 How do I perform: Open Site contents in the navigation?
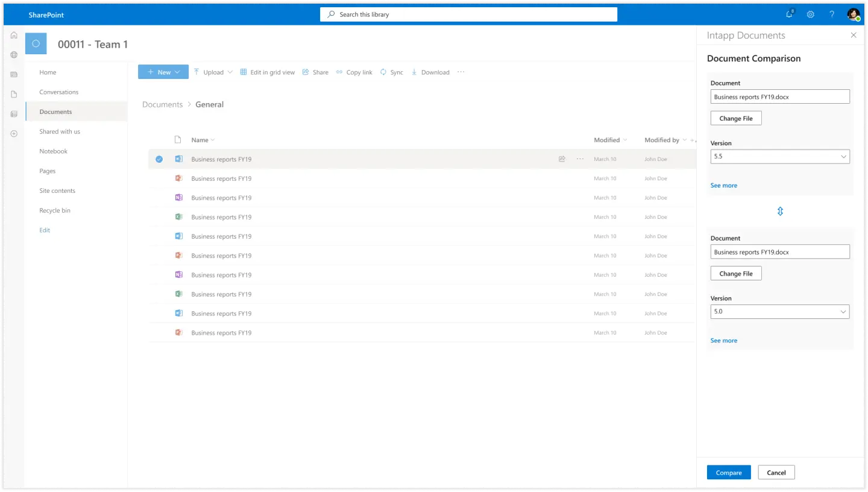(57, 191)
